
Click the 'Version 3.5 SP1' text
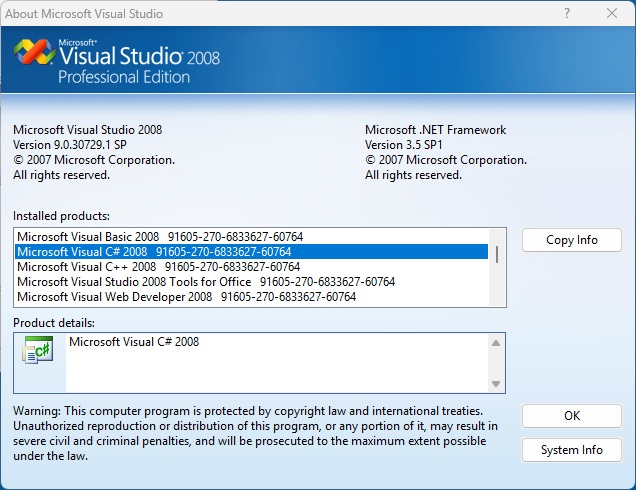404,145
